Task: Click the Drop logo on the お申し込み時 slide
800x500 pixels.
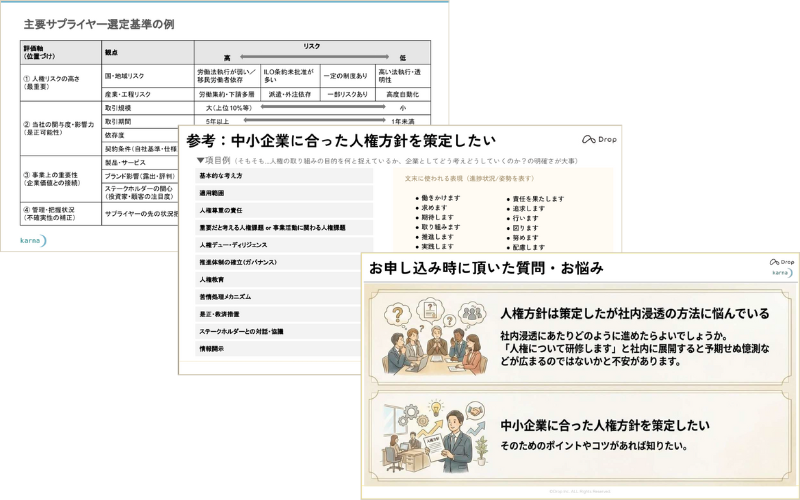Action: (782, 262)
